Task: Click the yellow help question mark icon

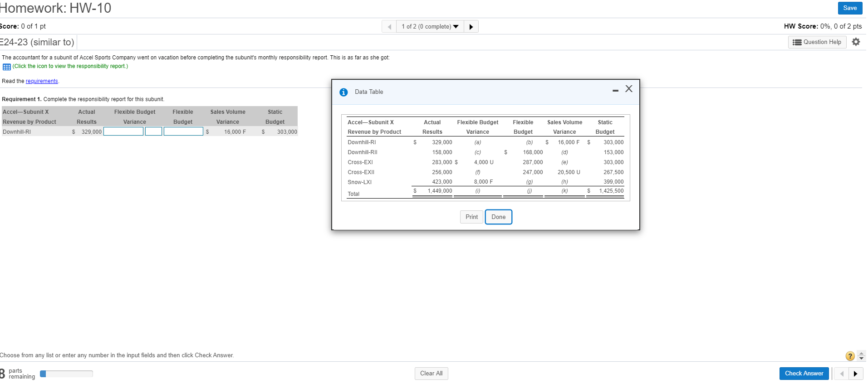Action: tap(850, 356)
